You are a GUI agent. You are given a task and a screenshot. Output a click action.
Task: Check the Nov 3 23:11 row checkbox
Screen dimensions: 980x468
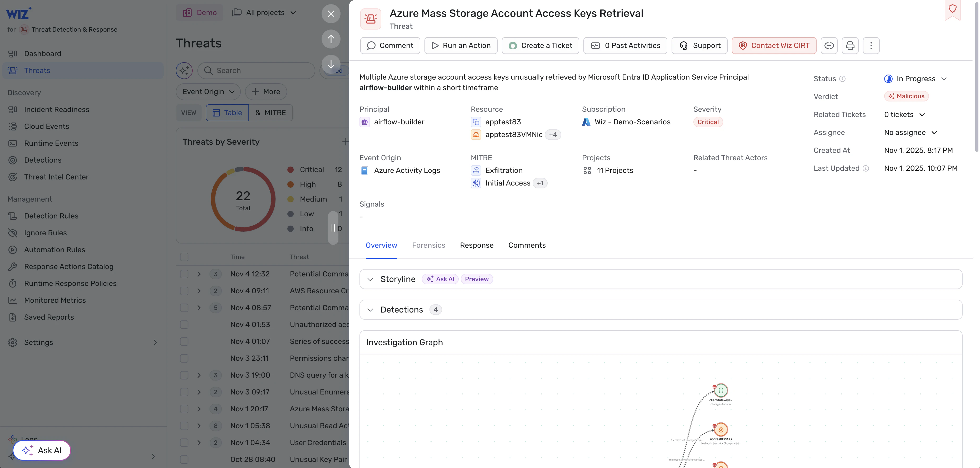point(184,358)
